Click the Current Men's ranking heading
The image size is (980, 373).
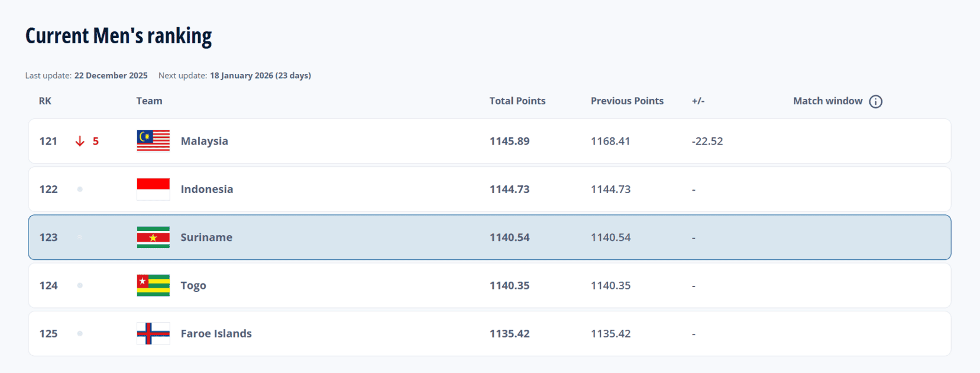[118, 36]
